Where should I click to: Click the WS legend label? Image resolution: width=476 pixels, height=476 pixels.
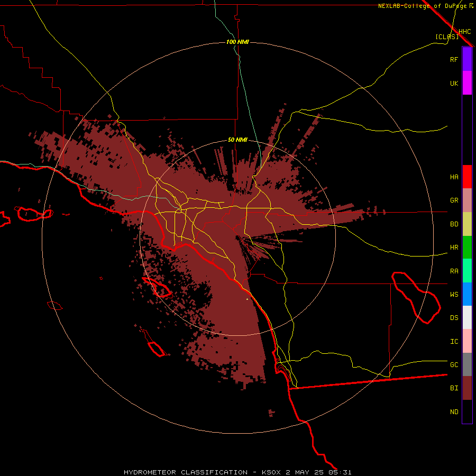pos(454,294)
